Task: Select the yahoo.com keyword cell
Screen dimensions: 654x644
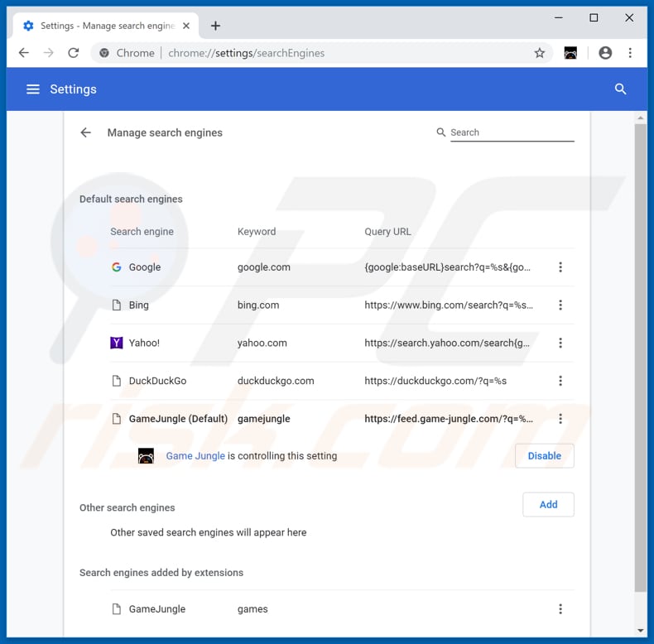Action: click(x=262, y=343)
